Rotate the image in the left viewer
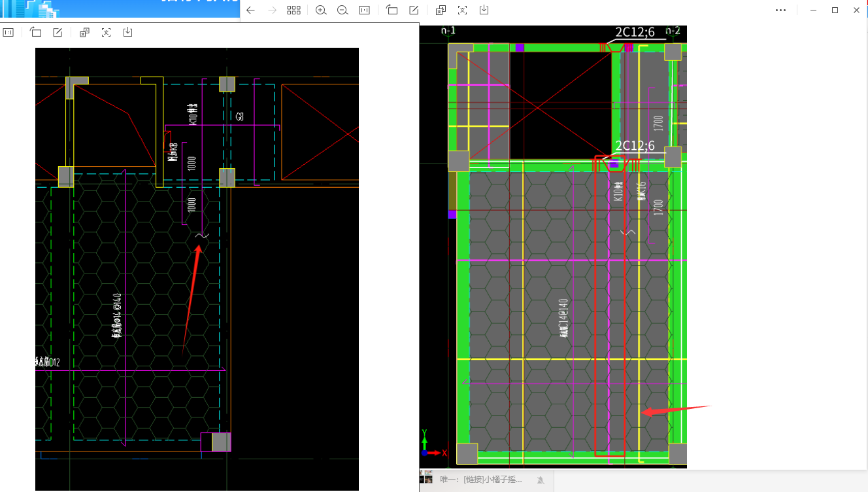 tap(36, 32)
